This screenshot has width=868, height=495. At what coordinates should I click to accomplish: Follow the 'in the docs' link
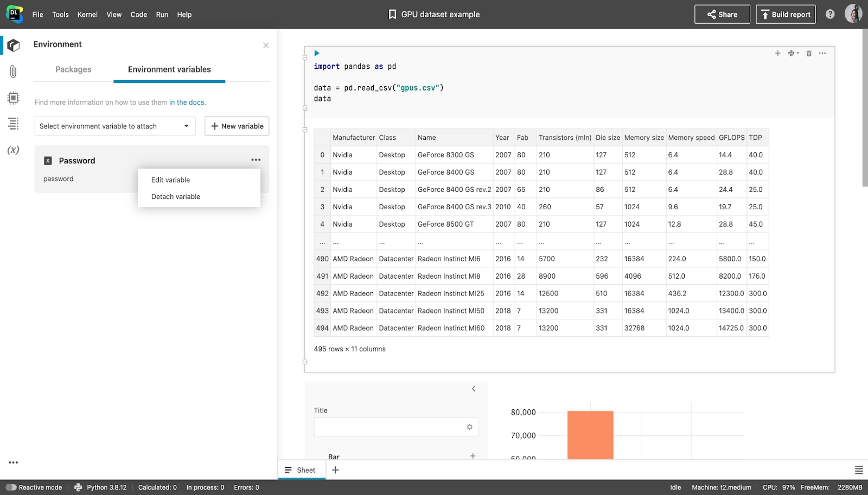tap(187, 102)
